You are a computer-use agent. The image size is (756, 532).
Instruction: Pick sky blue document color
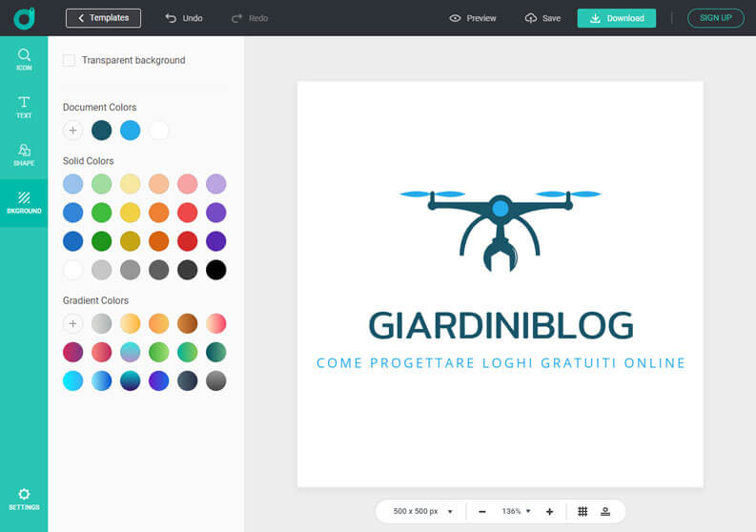click(x=131, y=131)
